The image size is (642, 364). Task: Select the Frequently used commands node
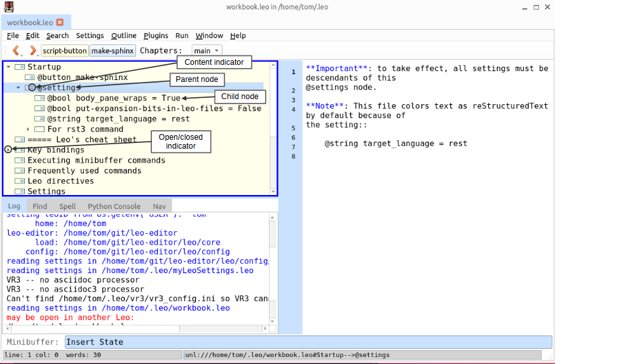(x=85, y=171)
